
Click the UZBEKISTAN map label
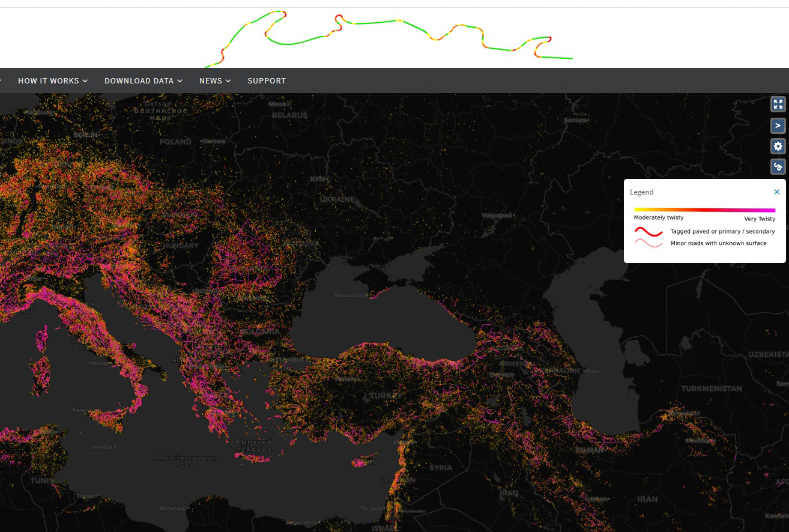click(x=768, y=354)
